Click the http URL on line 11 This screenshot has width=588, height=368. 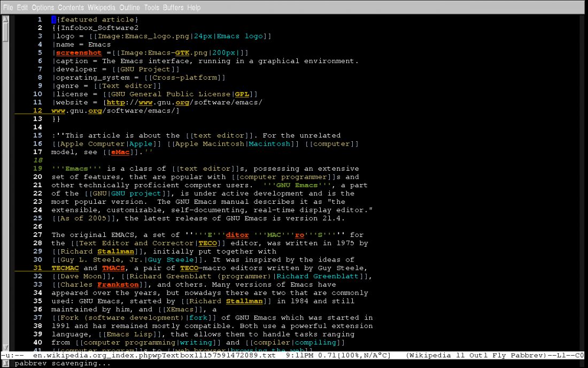click(x=184, y=102)
